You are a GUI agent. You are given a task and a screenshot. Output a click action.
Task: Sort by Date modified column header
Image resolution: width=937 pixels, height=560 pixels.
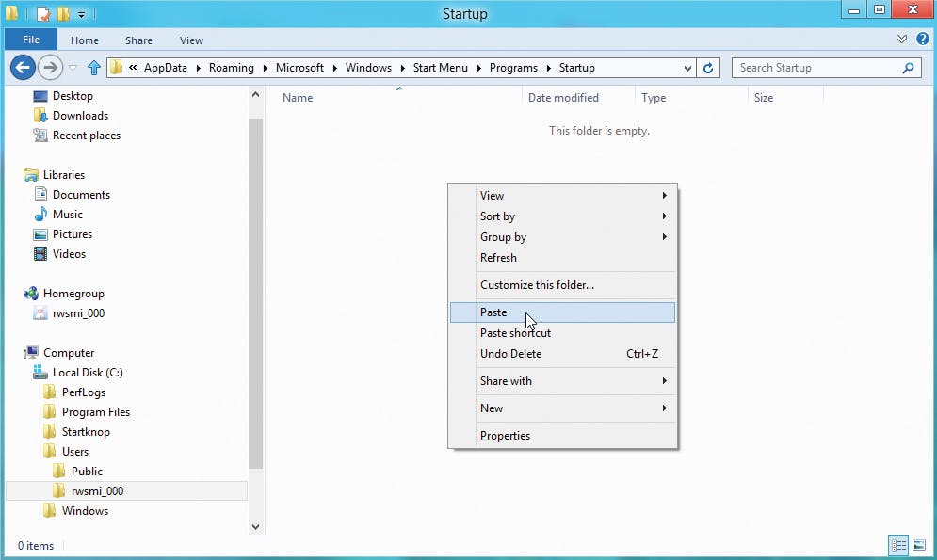(x=563, y=98)
